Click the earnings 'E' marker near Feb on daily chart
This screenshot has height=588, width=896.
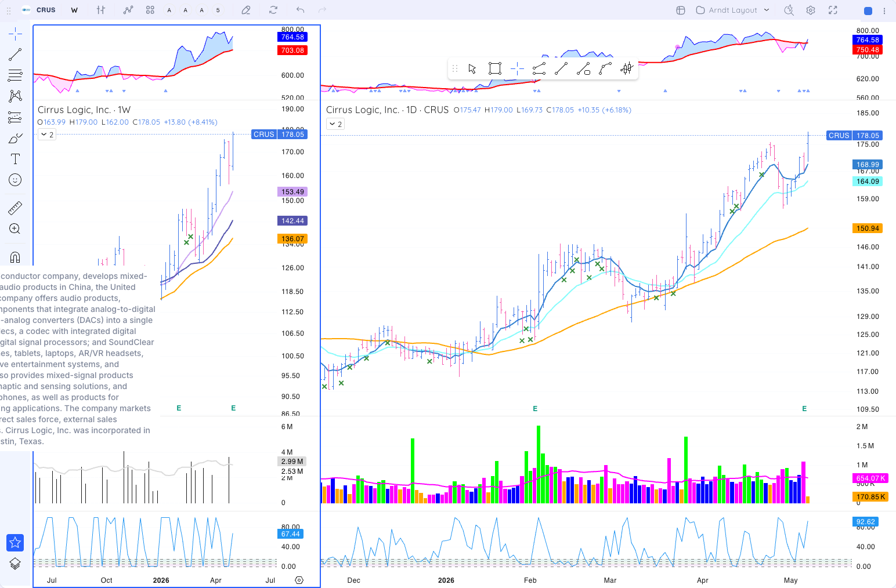[535, 409]
